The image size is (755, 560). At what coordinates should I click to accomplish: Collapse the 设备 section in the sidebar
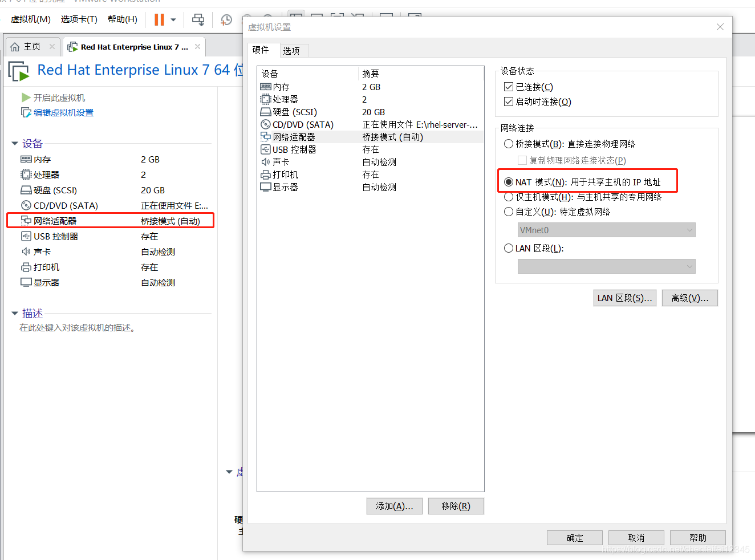14,143
